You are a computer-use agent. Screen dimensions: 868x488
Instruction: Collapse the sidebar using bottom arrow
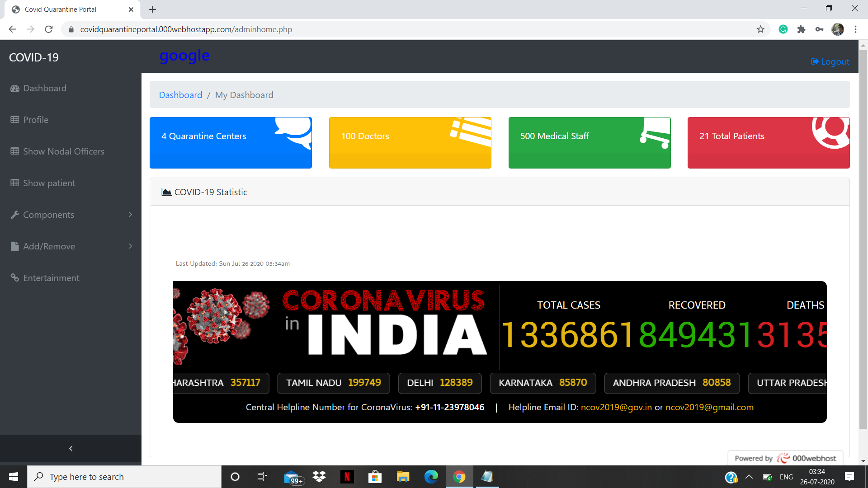[x=71, y=448]
